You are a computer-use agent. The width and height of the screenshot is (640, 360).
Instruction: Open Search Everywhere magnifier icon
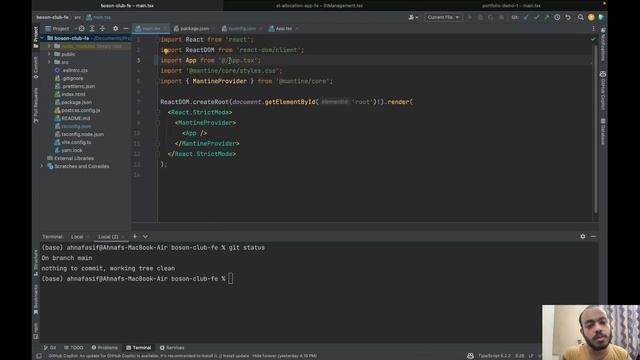tap(580, 17)
